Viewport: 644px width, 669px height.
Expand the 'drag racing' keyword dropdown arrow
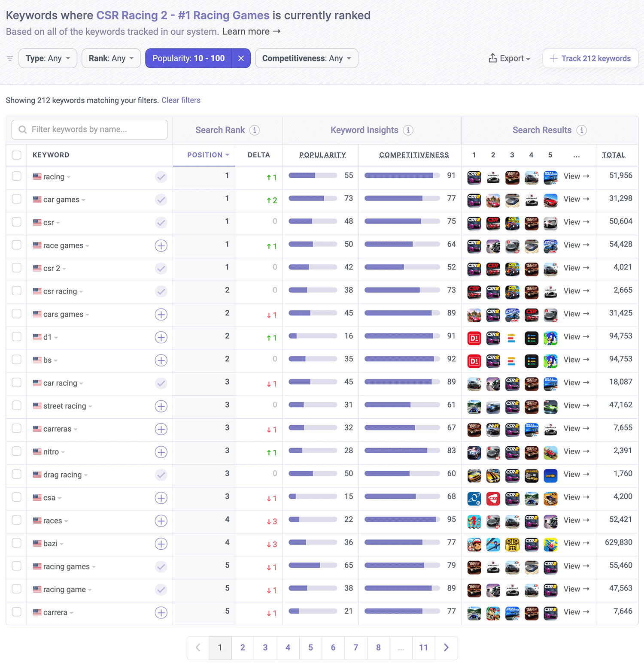coord(86,475)
